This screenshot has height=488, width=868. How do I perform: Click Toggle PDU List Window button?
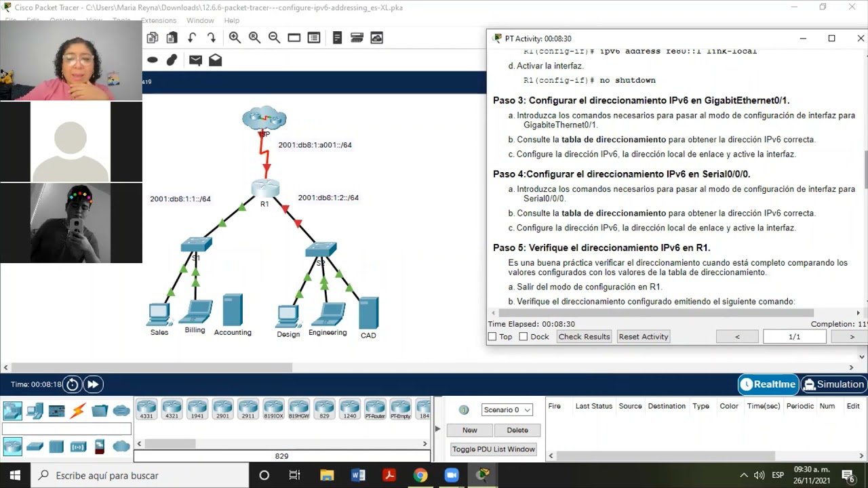tap(494, 449)
